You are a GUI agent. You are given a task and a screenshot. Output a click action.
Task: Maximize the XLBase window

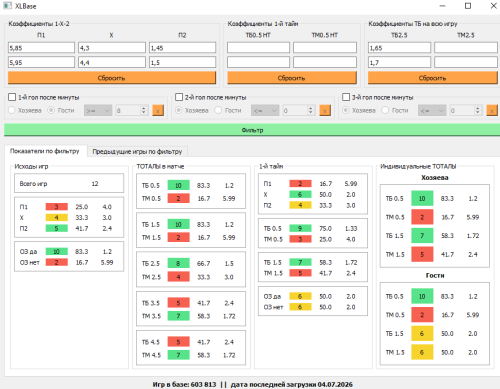[468, 6]
